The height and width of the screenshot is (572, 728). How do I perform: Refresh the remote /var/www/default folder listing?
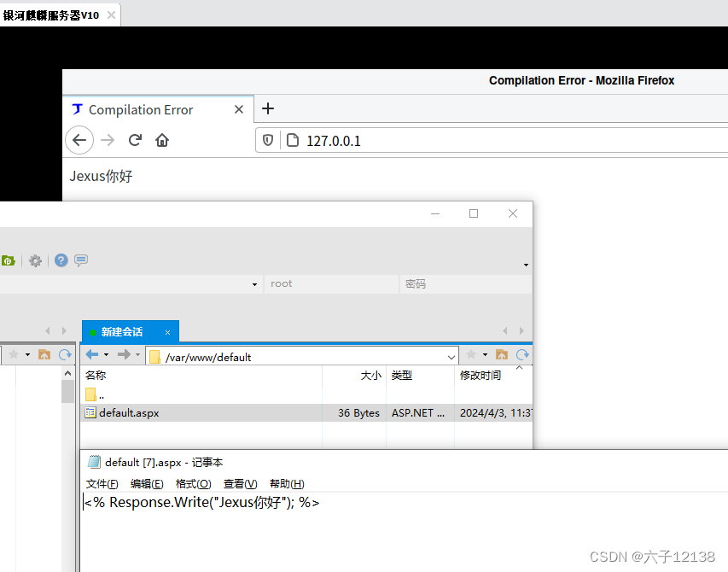coord(521,354)
